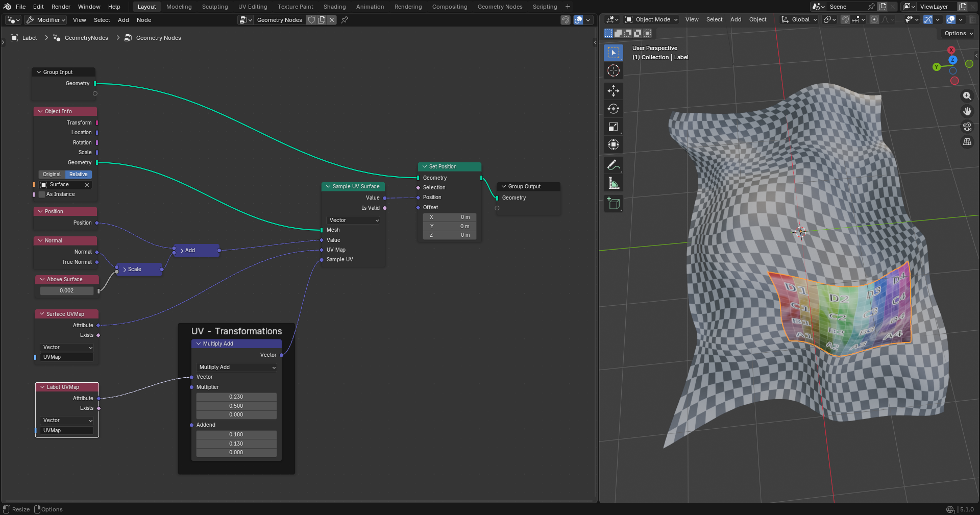Toggle snapping magnet in 3D viewport

tap(845, 19)
